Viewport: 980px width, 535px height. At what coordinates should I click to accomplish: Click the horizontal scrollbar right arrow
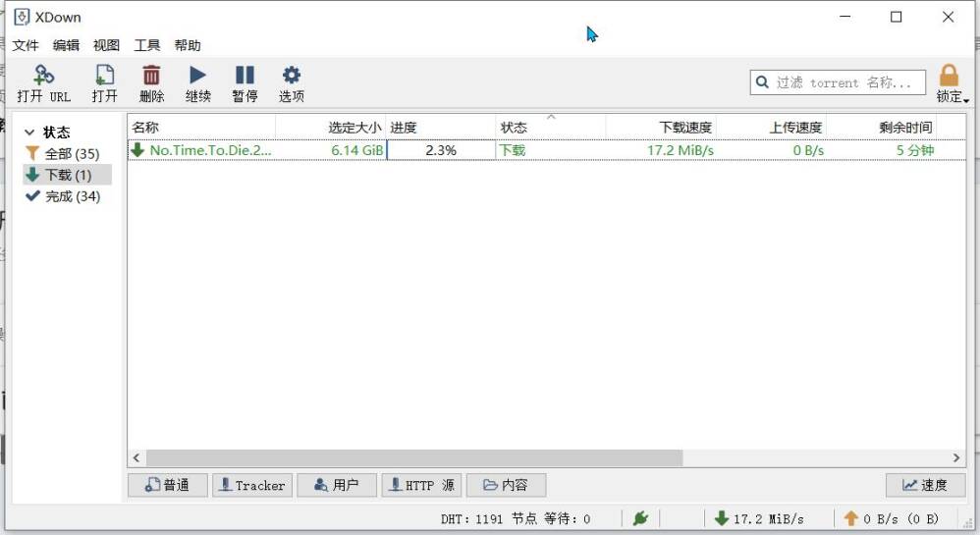(x=956, y=458)
